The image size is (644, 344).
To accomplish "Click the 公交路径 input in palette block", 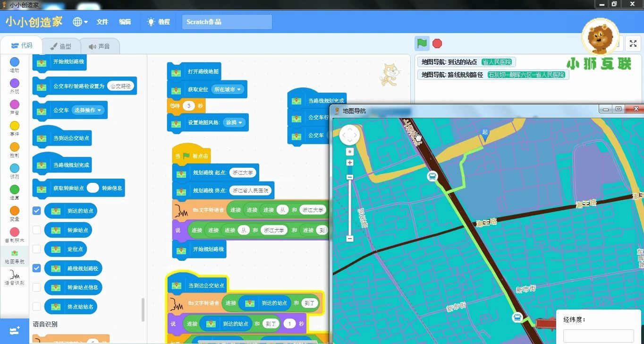I will [121, 86].
